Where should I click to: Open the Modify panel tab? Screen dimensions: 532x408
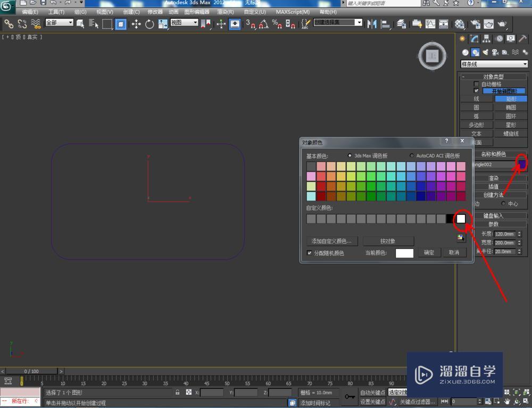pos(473,39)
